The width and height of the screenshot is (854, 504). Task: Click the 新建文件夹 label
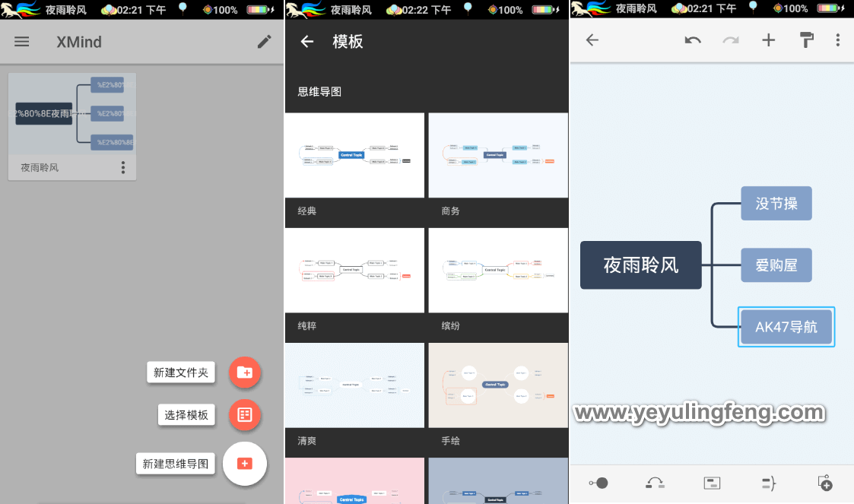[x=181, y=372]
